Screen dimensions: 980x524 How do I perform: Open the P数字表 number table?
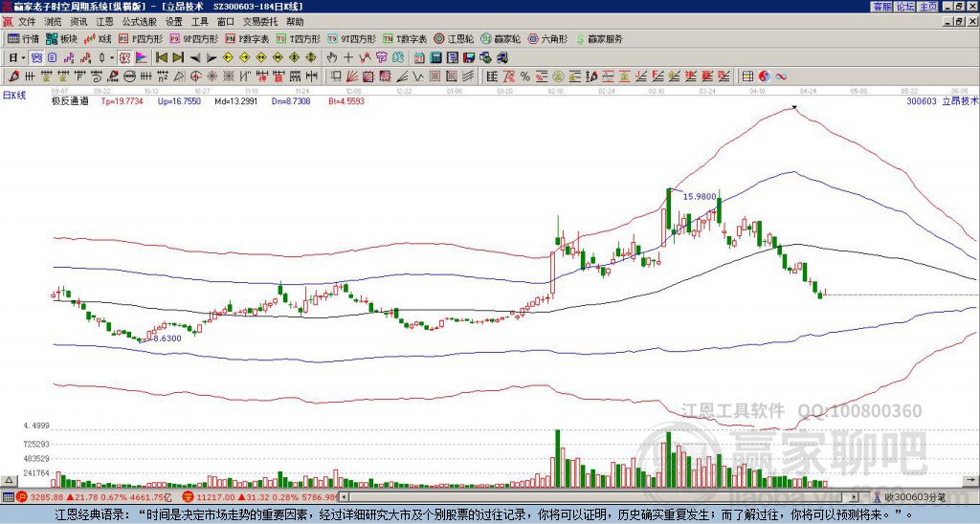(247, 38)
